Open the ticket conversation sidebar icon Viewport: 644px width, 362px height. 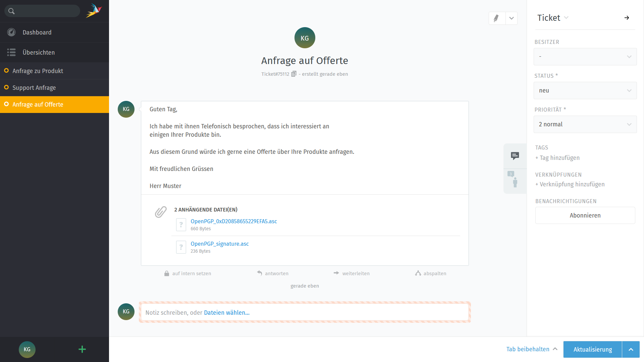(x=515, y=156)
